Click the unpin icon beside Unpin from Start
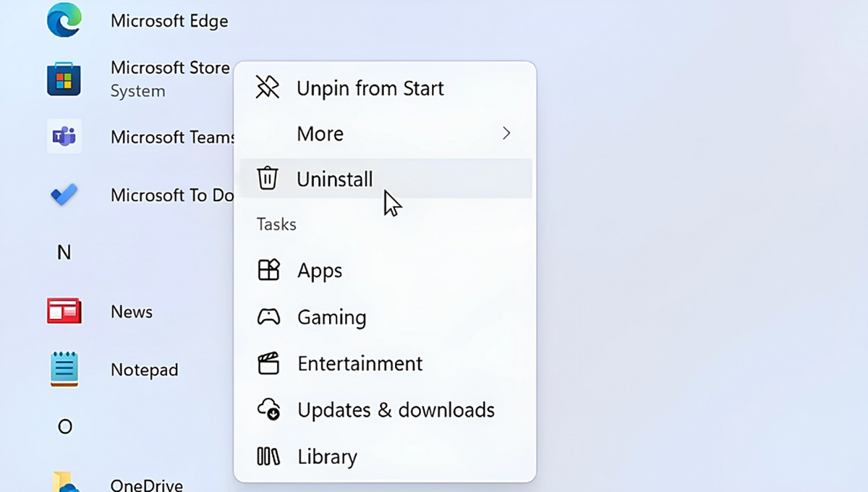Screen dimensions: 868x492 [x=268, y=88]
